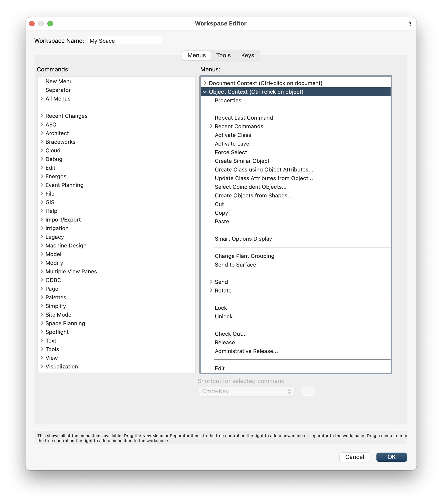This screenshot has height=504, width=442.
Task: Expand the Spotlight commands category
Action: [x=42, y=332]
